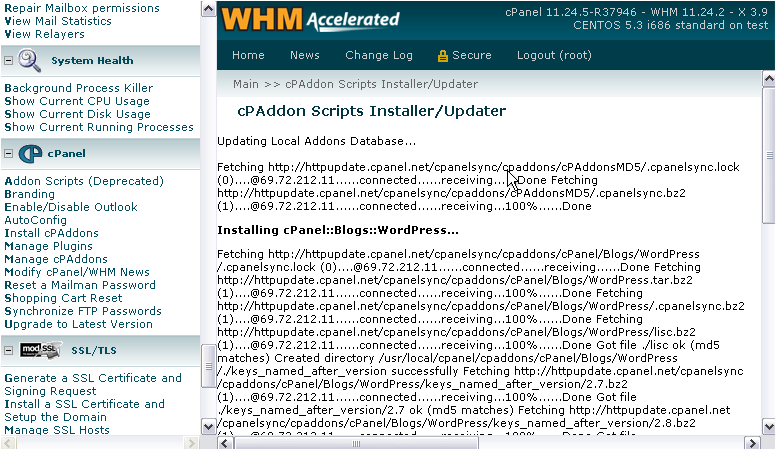Open Install cPAddons
Screen dimensions: 776x450
point(51,233)
